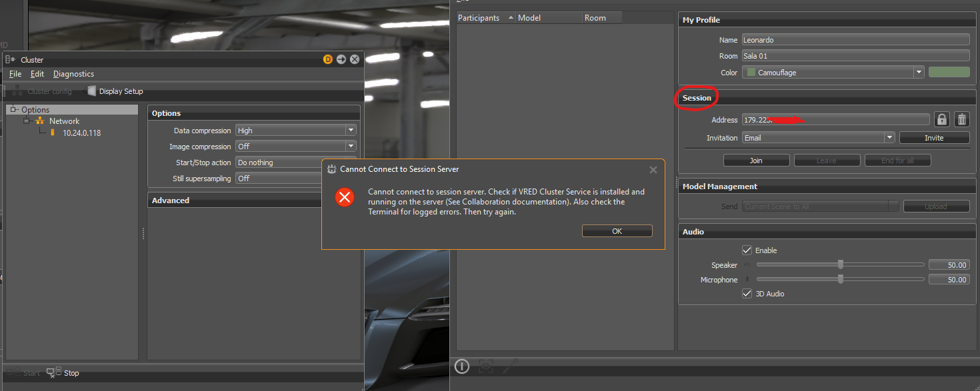Close the Cluster window
This screenshot has width=980, height=391.
pyautogui.click(x=355, y=59)
